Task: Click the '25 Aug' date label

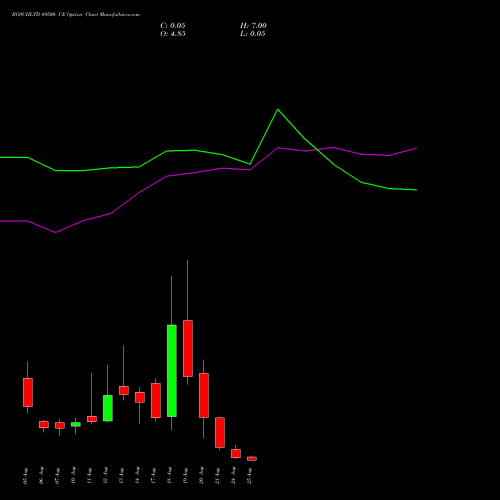Action: point(250,476)
